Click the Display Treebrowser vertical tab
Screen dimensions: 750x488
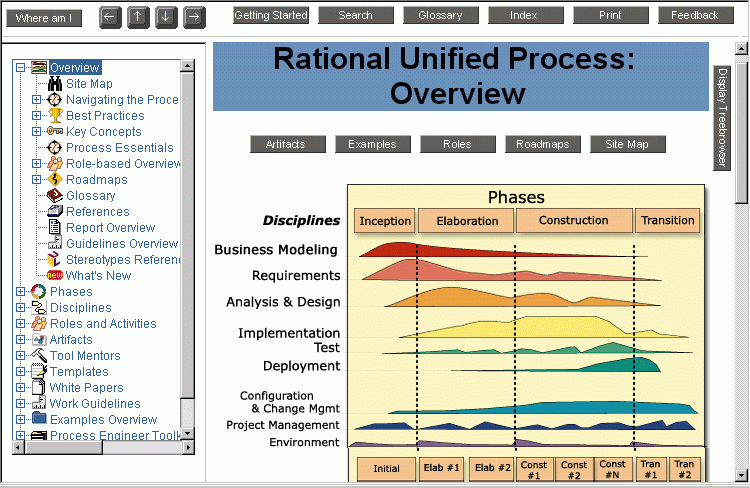tap(722, 118)
